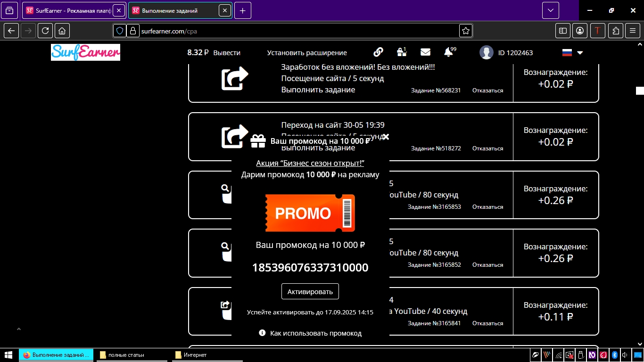
Task: Click the referral link chain icon
Action: 378,52
